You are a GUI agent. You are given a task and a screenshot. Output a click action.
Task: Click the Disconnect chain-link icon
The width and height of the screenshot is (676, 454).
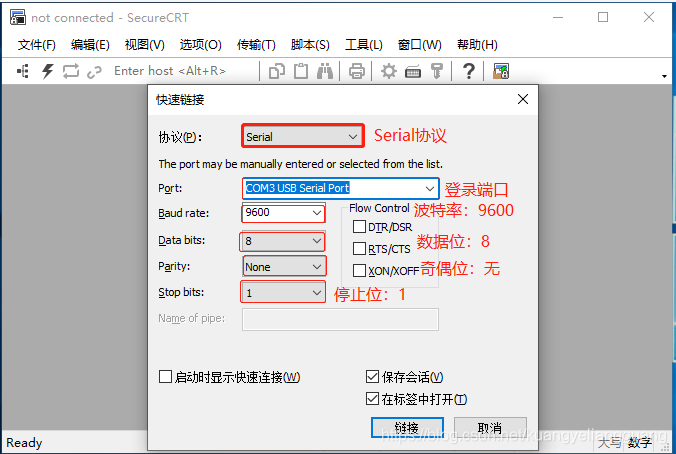tap(94, 72)
